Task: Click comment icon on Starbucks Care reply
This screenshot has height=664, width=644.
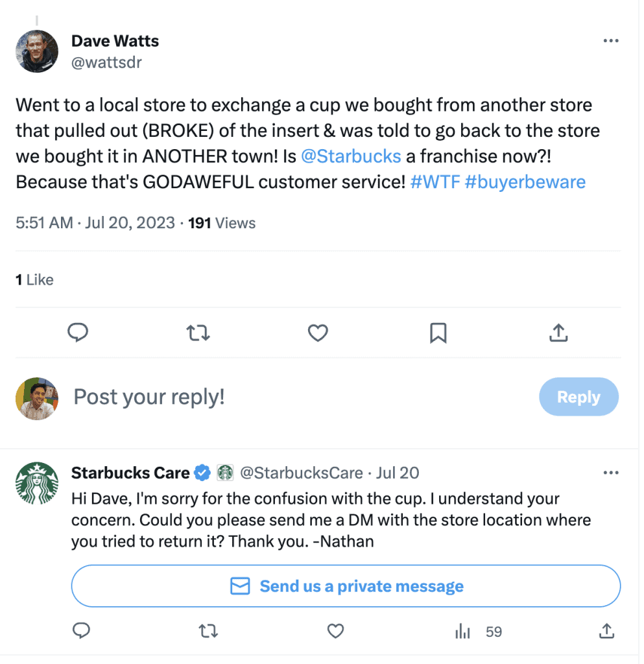Action: [x=81, y=631]
